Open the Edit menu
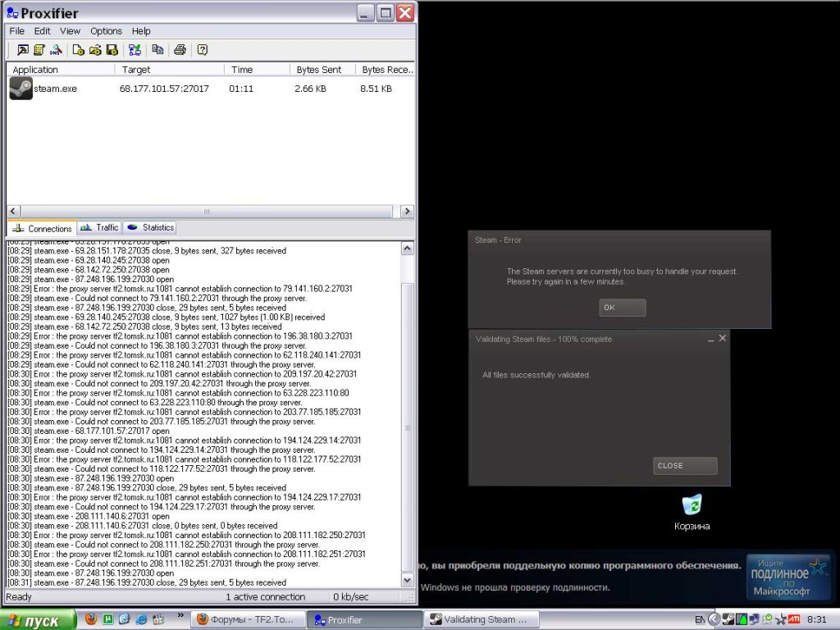The image size is (840, 630). [43, 31]
